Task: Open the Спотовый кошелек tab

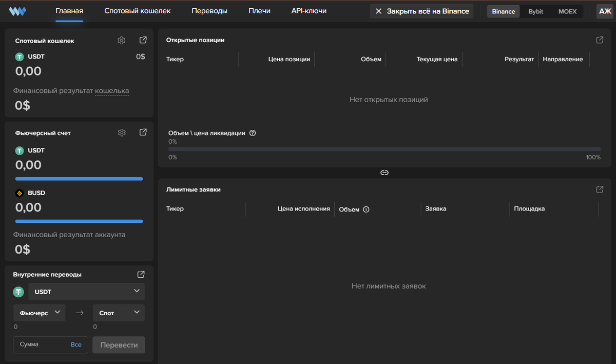Action: pyautogui.click(x=137, y=11)
